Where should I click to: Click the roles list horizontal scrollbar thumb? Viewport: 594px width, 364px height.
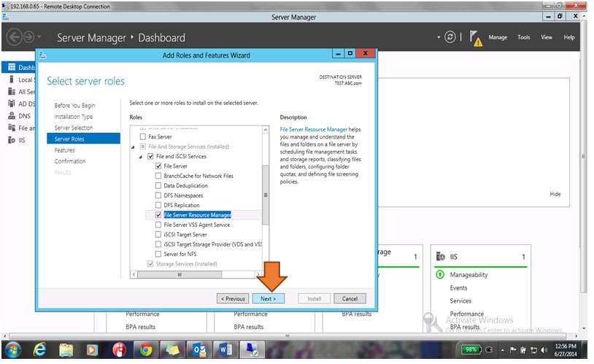pos(180,274)
